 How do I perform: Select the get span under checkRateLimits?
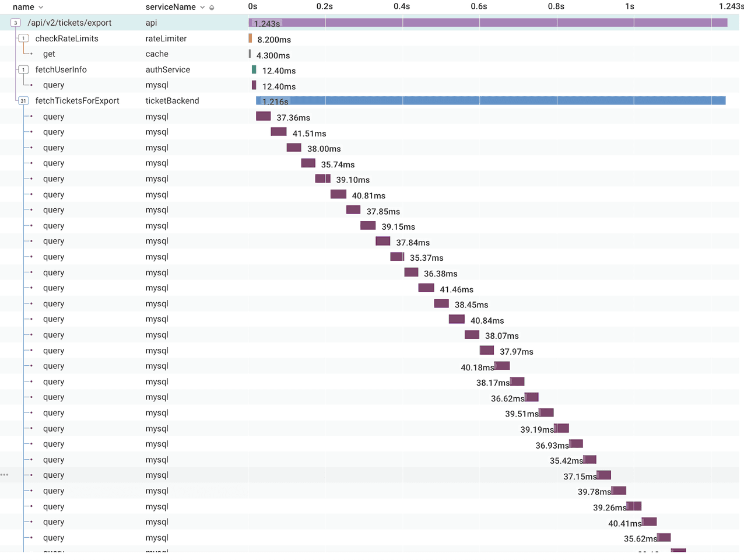click(49, 54)
